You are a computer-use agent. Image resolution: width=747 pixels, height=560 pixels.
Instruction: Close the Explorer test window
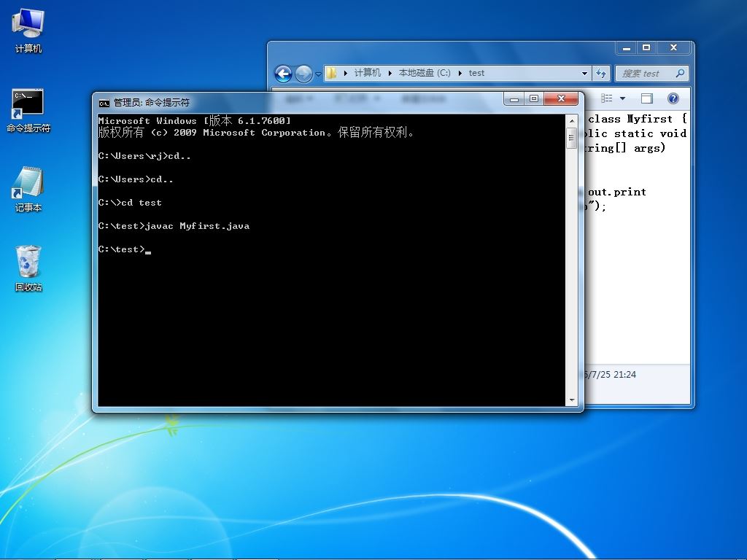(673, 47)
